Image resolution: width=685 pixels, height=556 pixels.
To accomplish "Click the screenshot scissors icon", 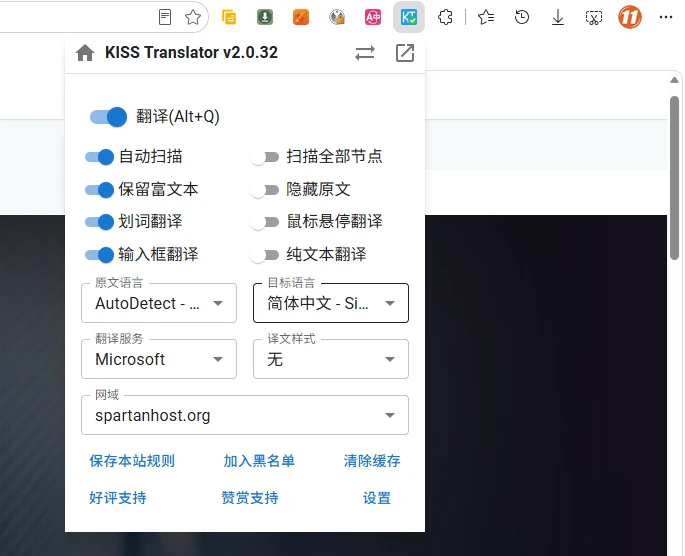I will (x=594, y=17).
